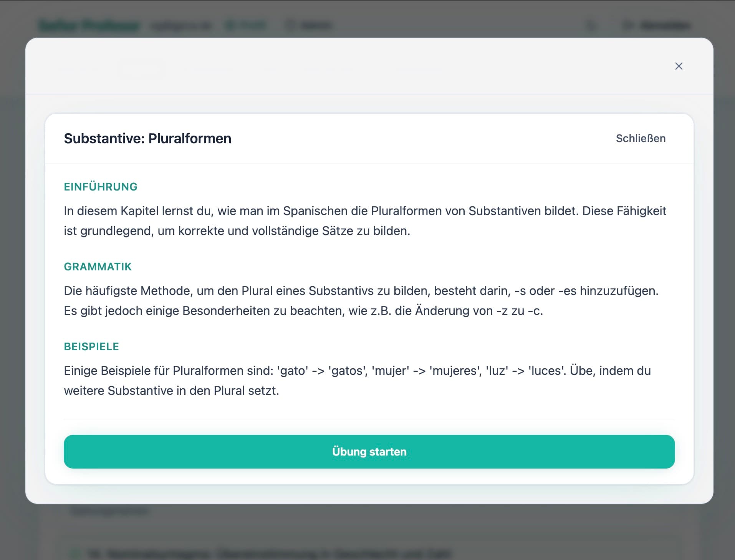Select the Substantive: Pluralformen heading
This screenshot has width=735, height=560.
tap(147, 138)
